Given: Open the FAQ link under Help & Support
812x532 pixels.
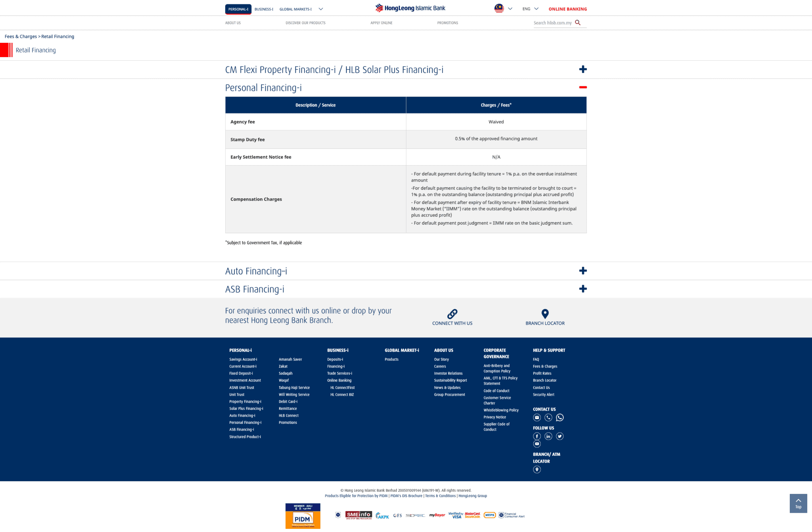Looking at the screenshot, I should 536,360.
